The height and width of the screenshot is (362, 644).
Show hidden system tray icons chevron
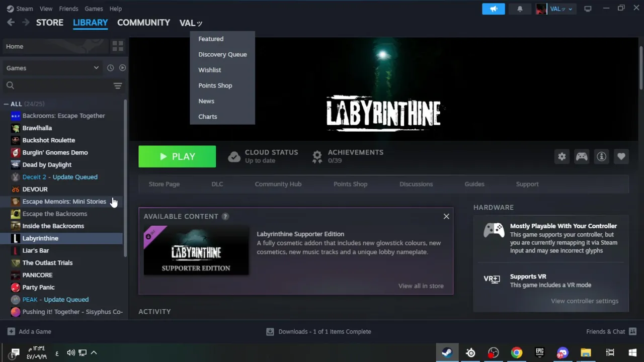(x=94, y=352)
